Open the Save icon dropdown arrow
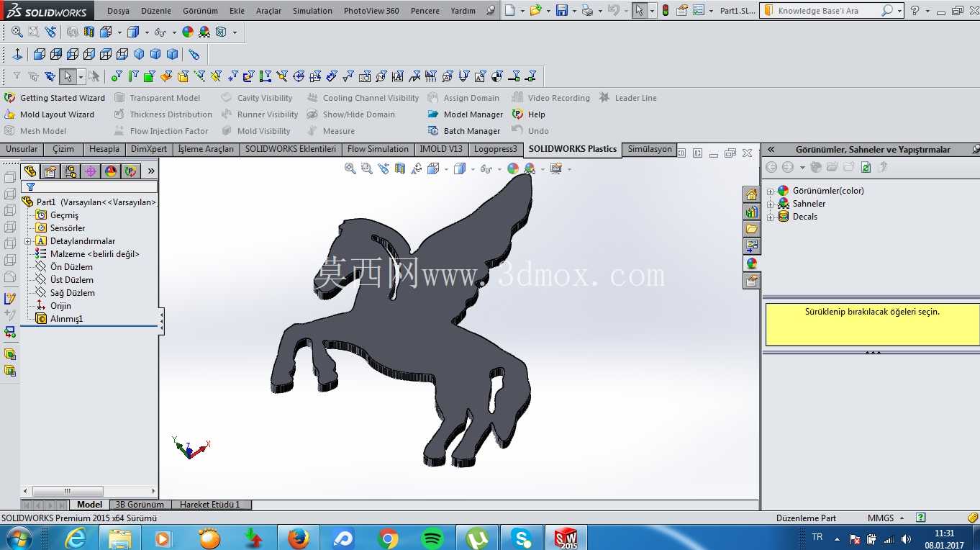This screenshot has width=980, height=550. point(574,12)
